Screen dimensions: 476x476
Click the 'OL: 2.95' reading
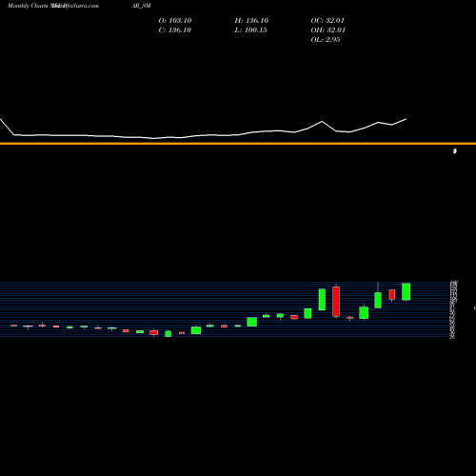click(326, 40)
